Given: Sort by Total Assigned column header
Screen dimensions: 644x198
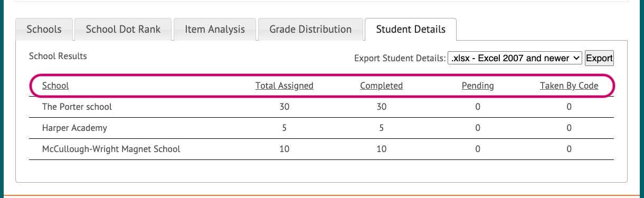Looking at the screenshot, I should pos(285,86).
